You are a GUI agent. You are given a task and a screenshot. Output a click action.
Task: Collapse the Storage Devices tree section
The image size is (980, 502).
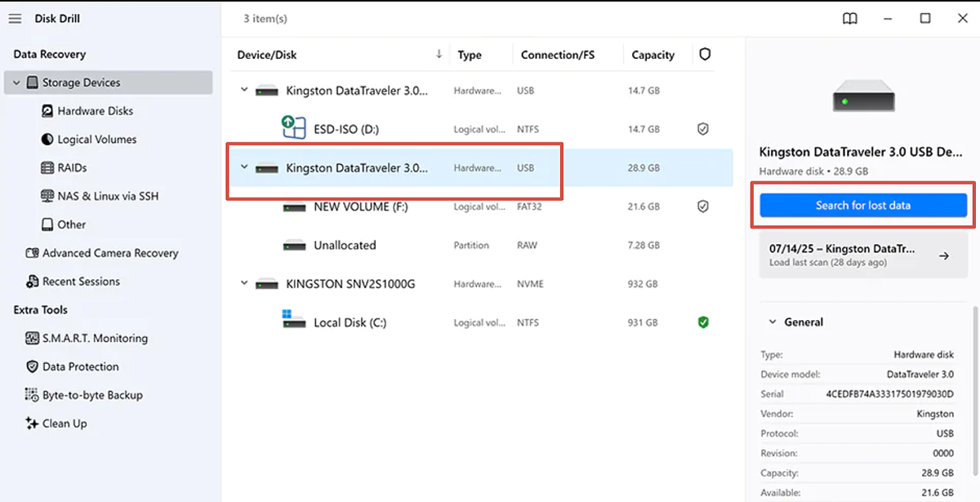(16, 82)
